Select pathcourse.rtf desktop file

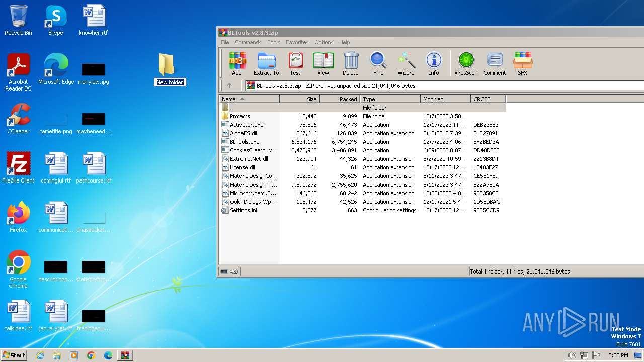(x=94, y=168)
